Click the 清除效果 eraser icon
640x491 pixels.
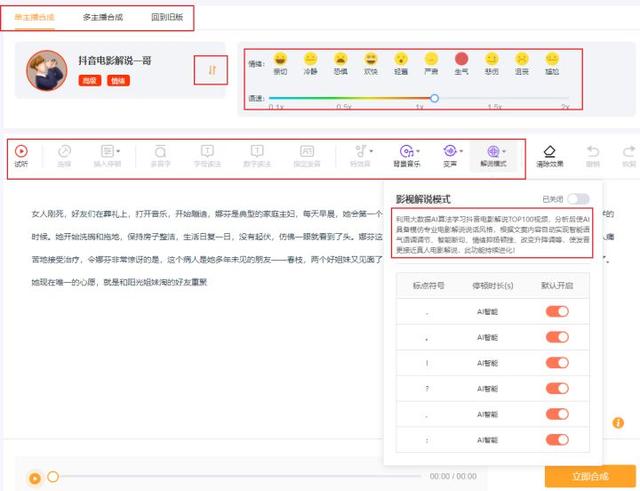point(549,151)
